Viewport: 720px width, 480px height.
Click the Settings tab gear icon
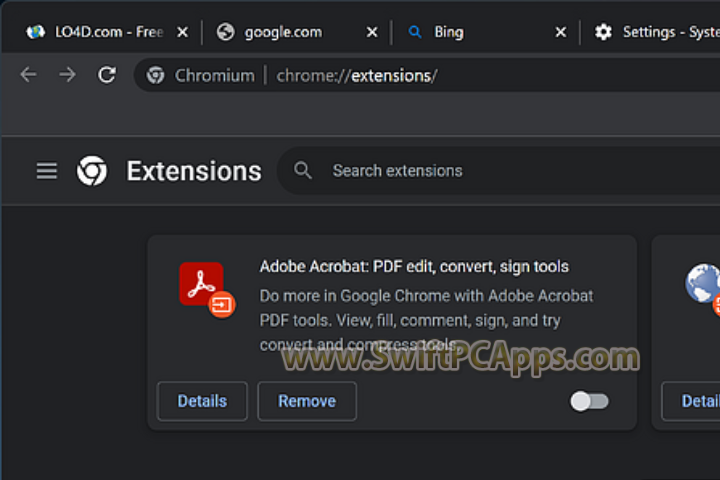click(x=603, y=32)
